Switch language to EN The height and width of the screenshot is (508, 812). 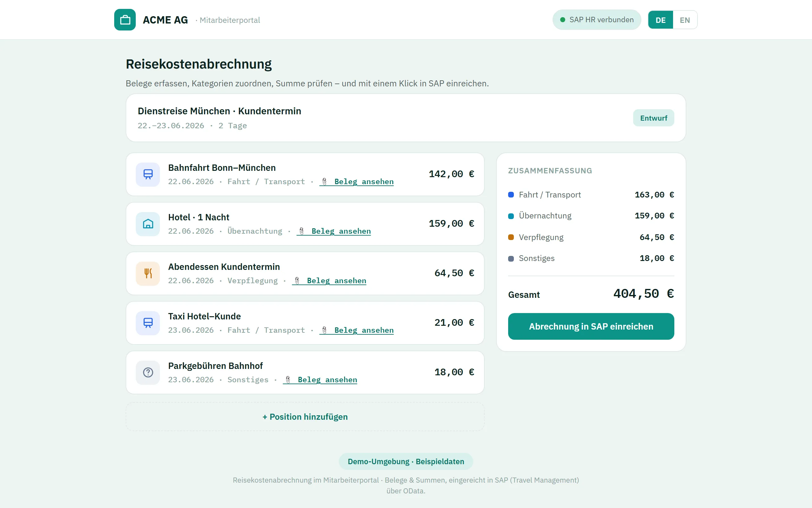[x=685, y=20]
